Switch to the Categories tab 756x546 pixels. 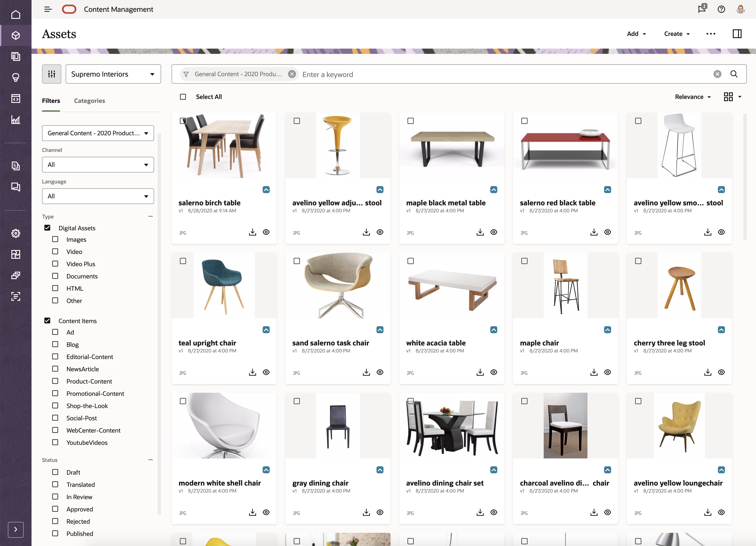89,101
